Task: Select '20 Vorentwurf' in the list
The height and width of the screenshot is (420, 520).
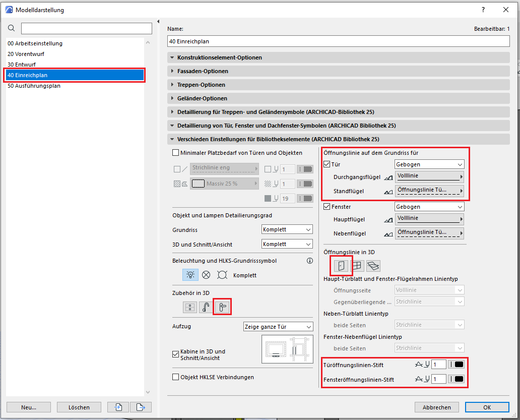Action: pyautogui.click(x=29, y=54)
